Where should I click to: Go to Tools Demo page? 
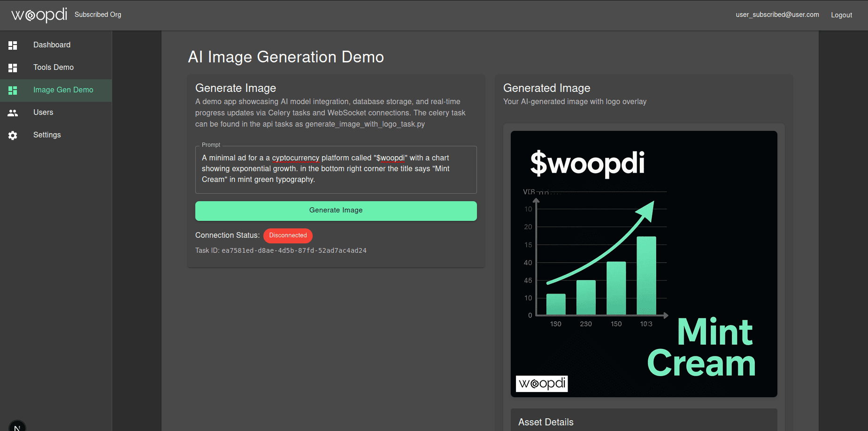[54, 68]
